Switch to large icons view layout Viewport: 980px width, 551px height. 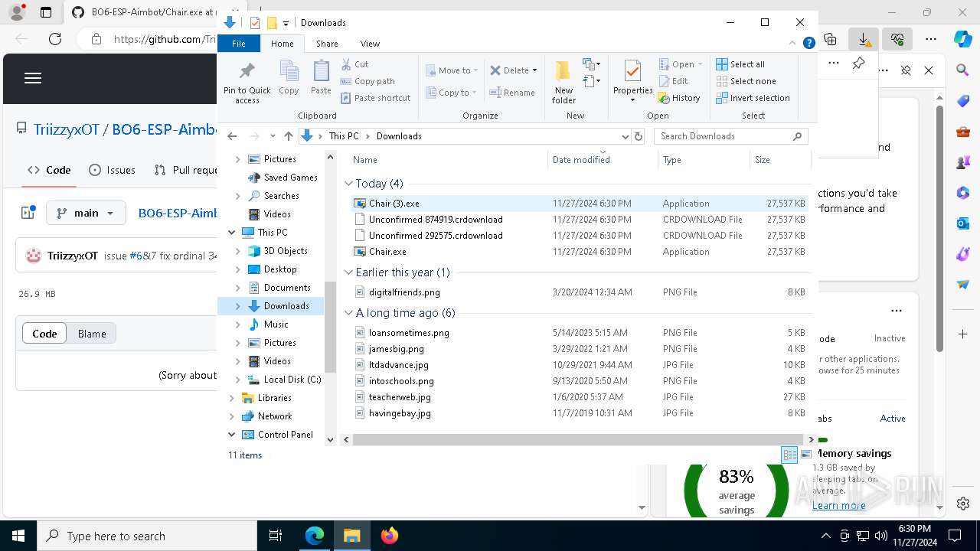pos(805,455)
